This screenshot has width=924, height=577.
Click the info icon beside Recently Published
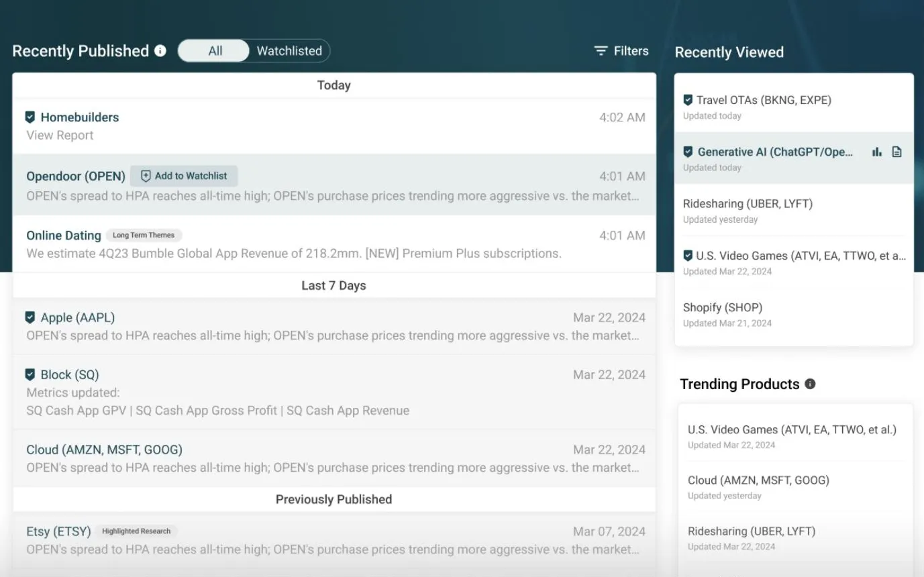click(160, 50)
